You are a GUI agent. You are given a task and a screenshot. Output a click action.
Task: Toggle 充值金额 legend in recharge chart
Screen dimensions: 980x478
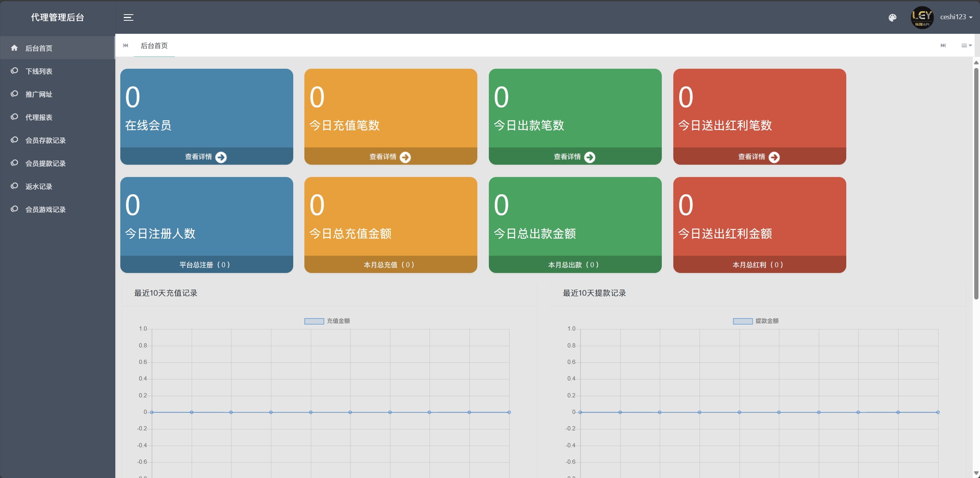tap(327, 321)
